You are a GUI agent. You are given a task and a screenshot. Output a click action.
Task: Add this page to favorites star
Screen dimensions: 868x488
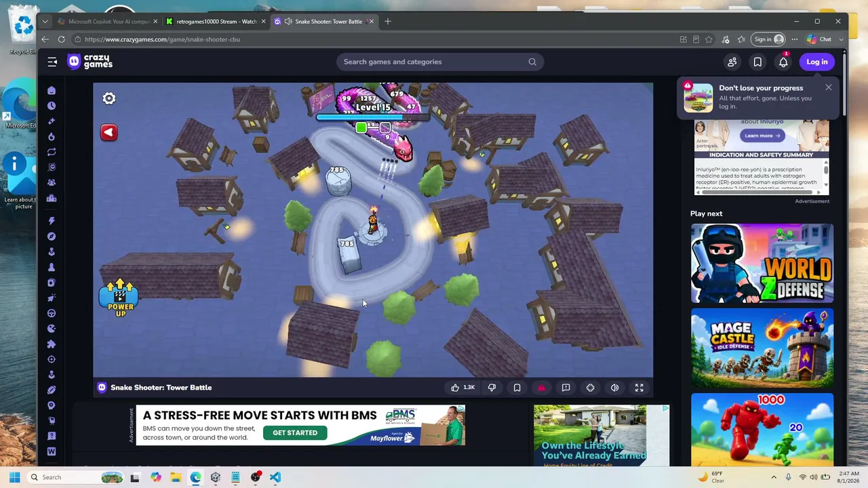click(x=709, y=39)
